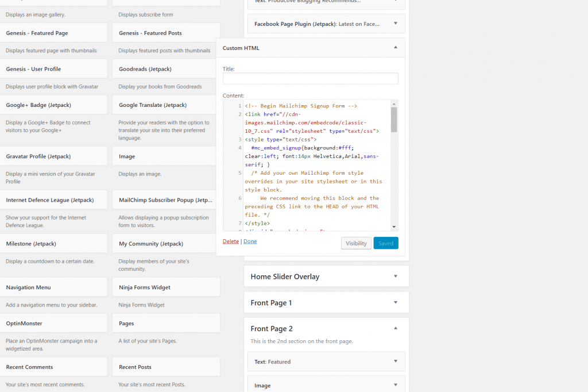Delete the Custom HTML widget
Viewport: 588px width, 392px height.
(x=231, y=241)
